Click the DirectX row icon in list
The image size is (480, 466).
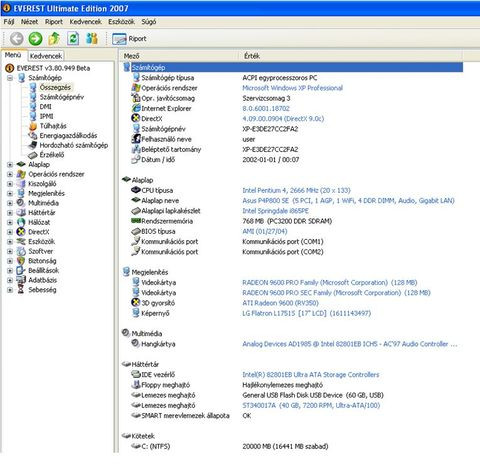click(x=136, y=118)
